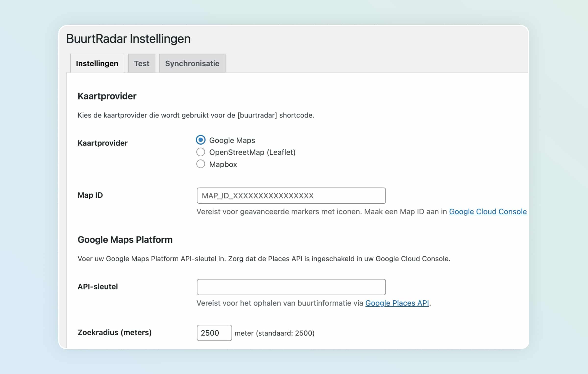Click the BuurtRadar Instellingen page title
Image resolution: width=588 pixels, height=374 pixels.
click(x=128, y=39)
